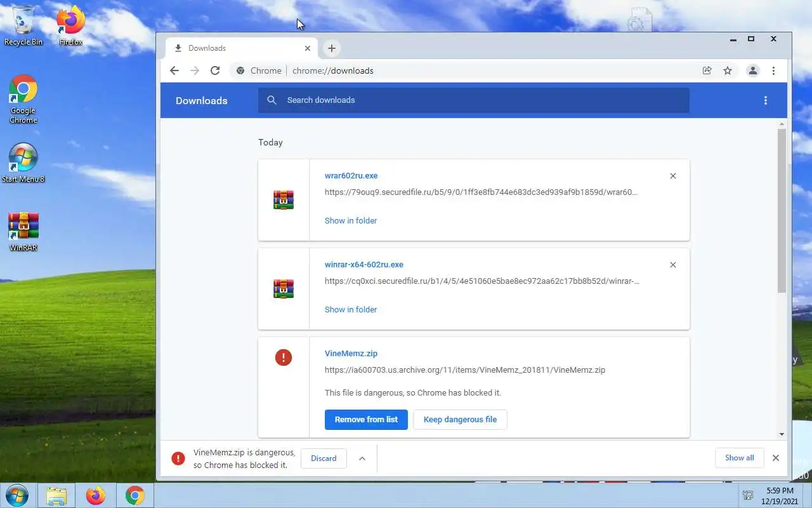
Task: Close the Downloads tab
Action: tap(308, 48)
